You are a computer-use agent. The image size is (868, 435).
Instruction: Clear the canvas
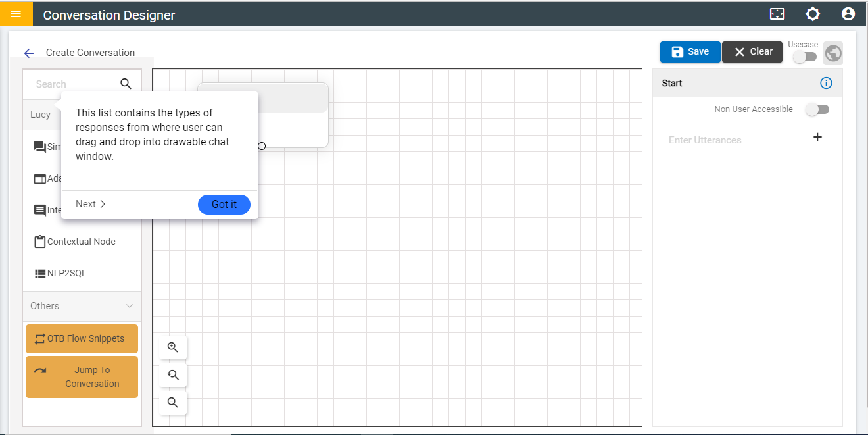(x=752, y=52)
